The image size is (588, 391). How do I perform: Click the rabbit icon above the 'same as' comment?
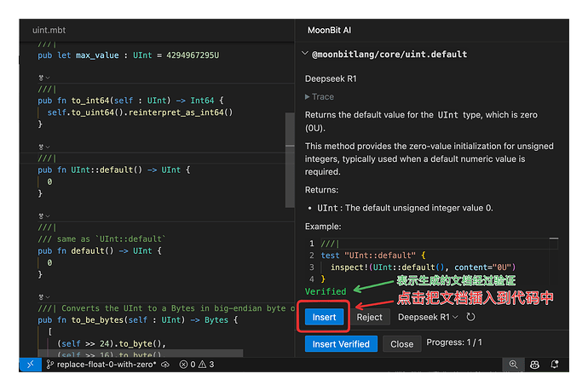41,216
